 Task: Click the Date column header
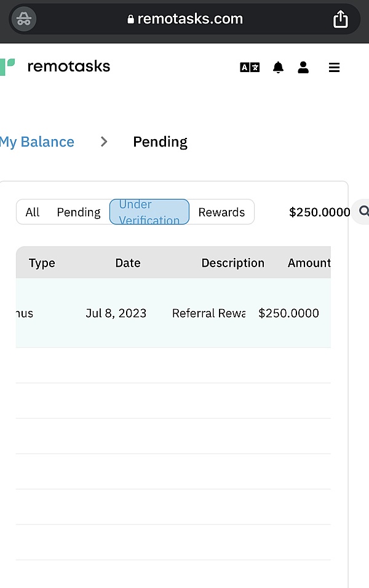tap(128, 263)
